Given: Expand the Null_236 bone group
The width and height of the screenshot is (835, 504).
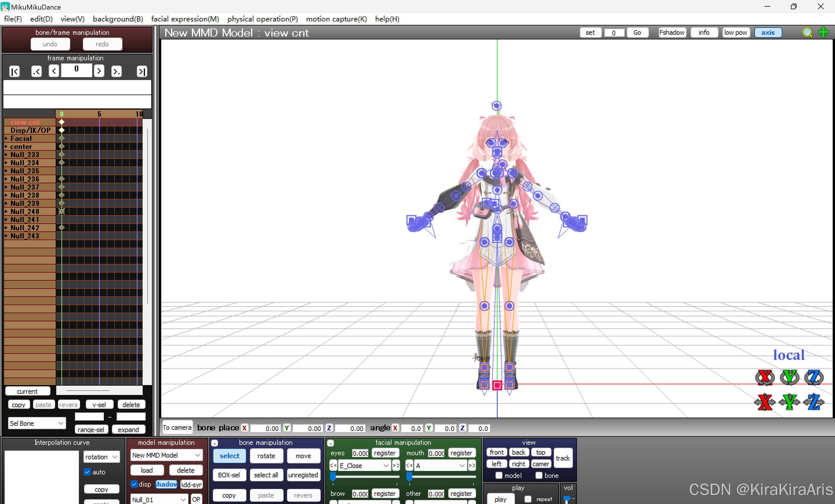Looking at the screenshot, I should [x=6, y=179].
